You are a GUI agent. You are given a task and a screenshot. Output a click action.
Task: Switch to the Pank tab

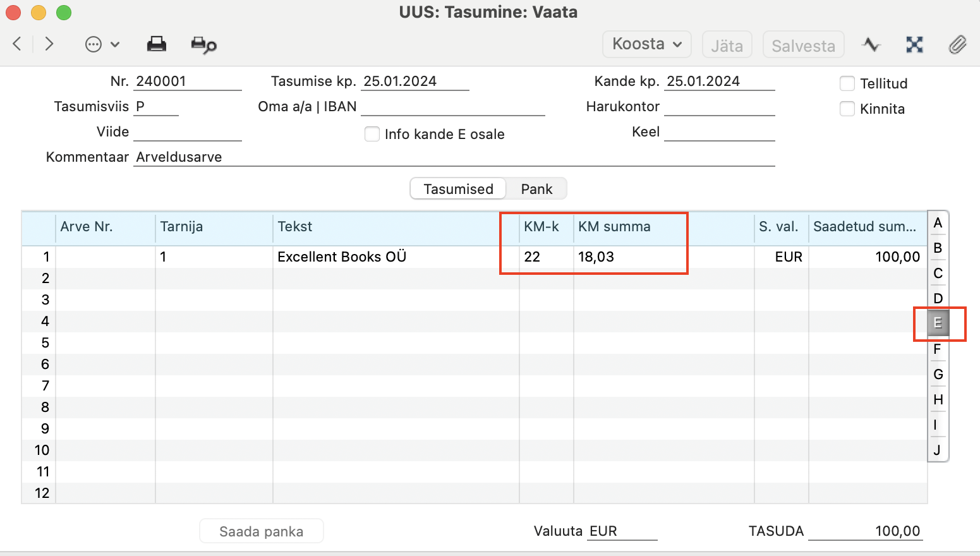(536, 189)
